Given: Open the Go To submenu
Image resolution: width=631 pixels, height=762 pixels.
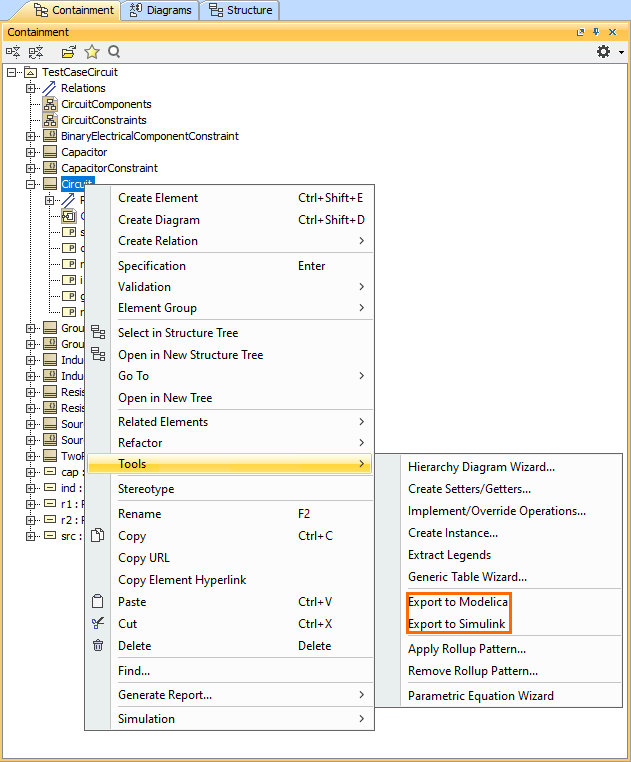Looking at the screenshot, I should (x=229, y=376).
